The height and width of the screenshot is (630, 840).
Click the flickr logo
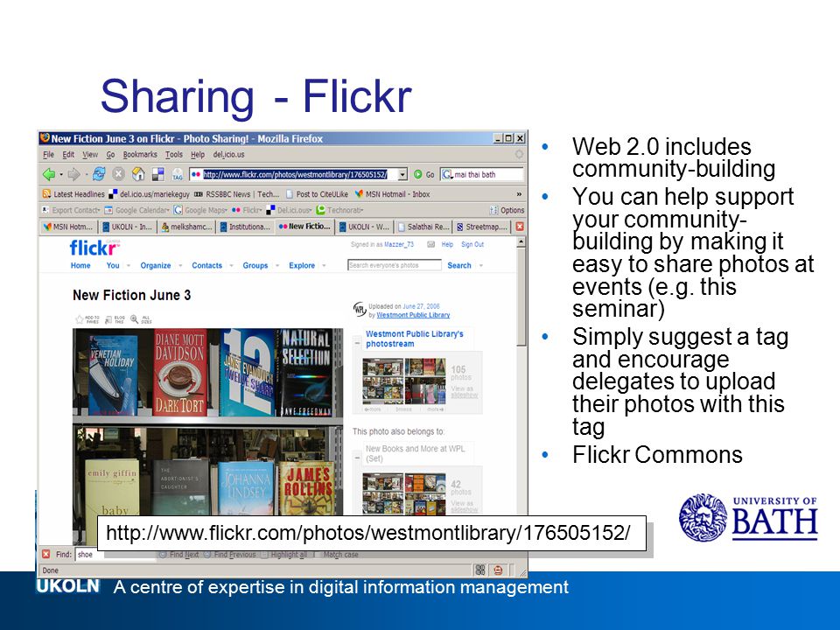[x=94, y=248]
